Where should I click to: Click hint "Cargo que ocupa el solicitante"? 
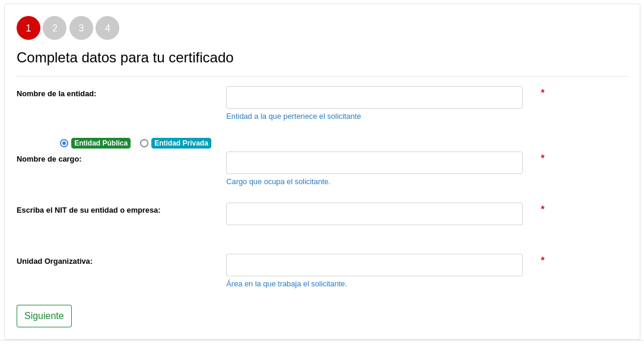click(x=278, y=182)
